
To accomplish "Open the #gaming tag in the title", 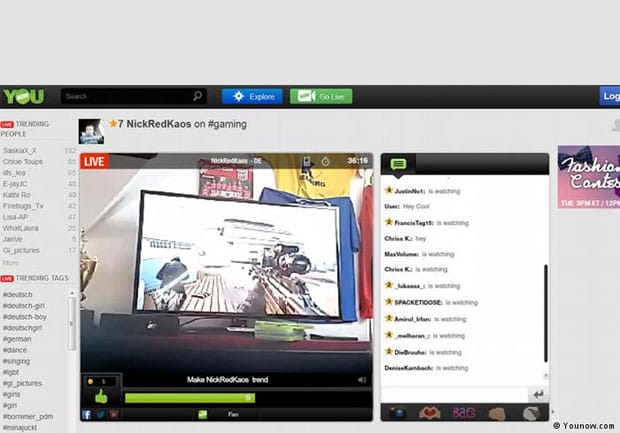I will pos(227,124).
